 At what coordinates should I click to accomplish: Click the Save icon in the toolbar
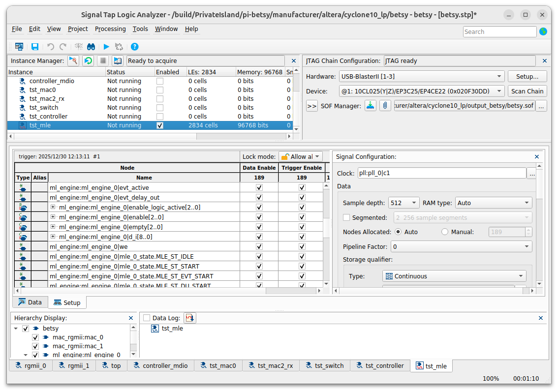pos(35,47)
